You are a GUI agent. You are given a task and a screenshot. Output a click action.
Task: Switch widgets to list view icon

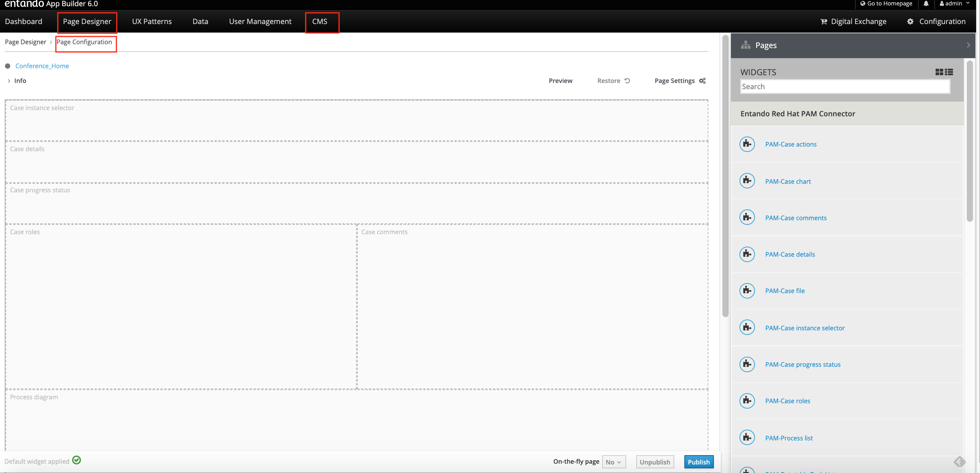[x=949, y=72]
